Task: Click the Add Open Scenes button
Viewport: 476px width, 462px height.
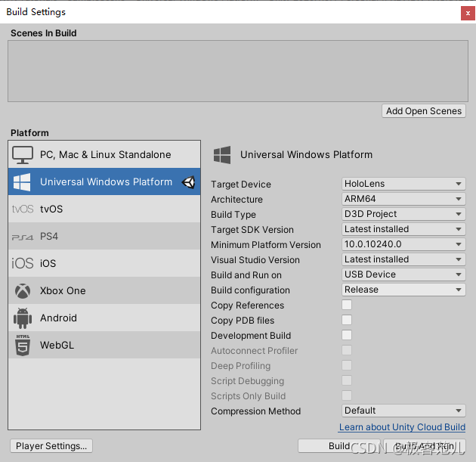Action: [423, 111]
